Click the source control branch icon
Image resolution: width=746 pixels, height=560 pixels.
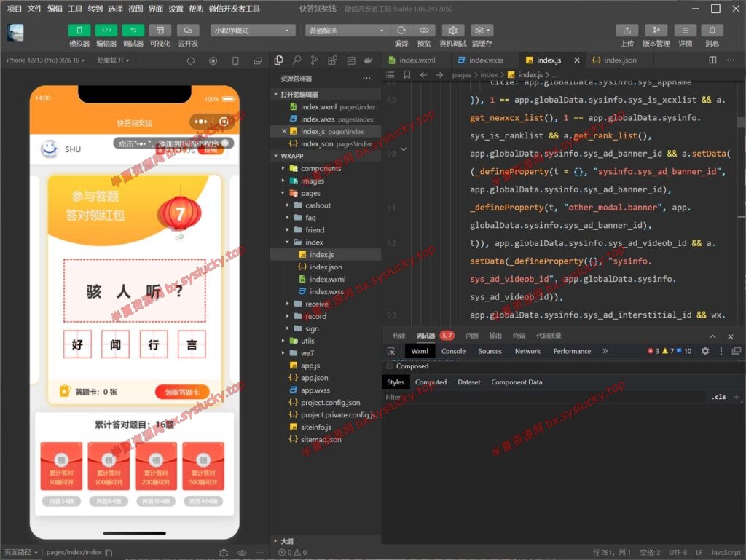(314, 60)
